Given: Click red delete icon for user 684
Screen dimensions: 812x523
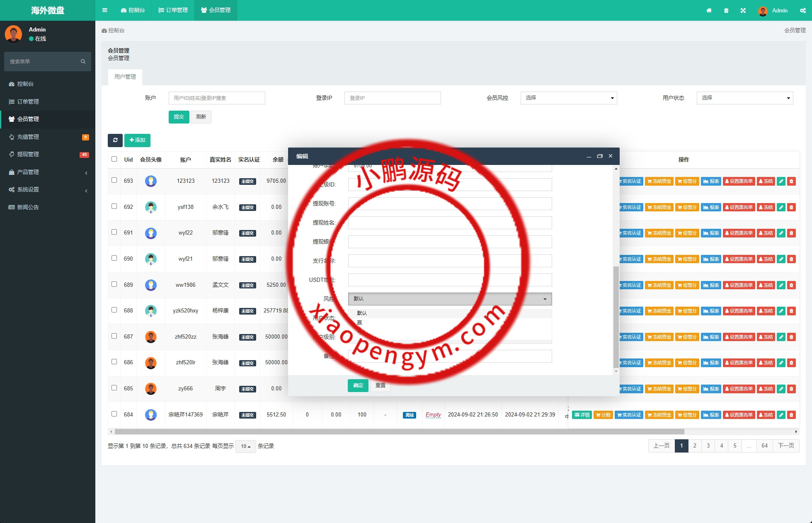Looking at the screenshot, I should coord(791,415).
